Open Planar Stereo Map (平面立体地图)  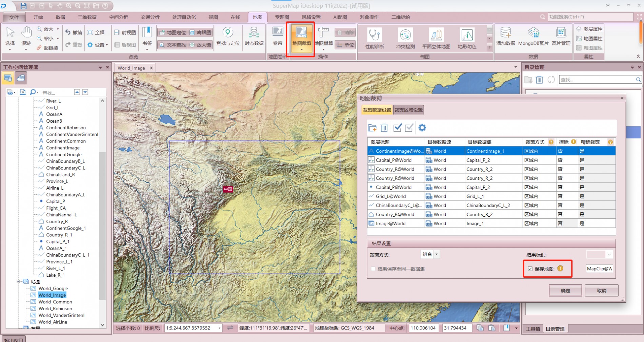pyautogui.click(x=436, y=38)
